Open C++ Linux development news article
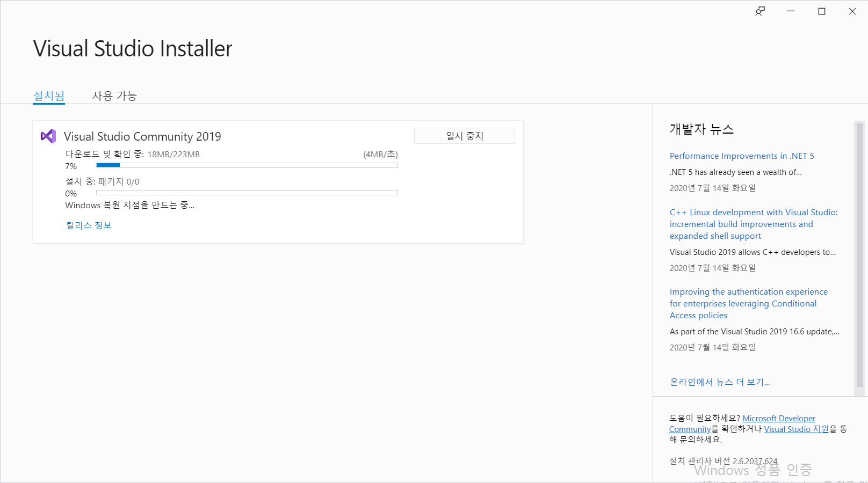The height and width of the screenshot is (483, 868). coord(754,224)
